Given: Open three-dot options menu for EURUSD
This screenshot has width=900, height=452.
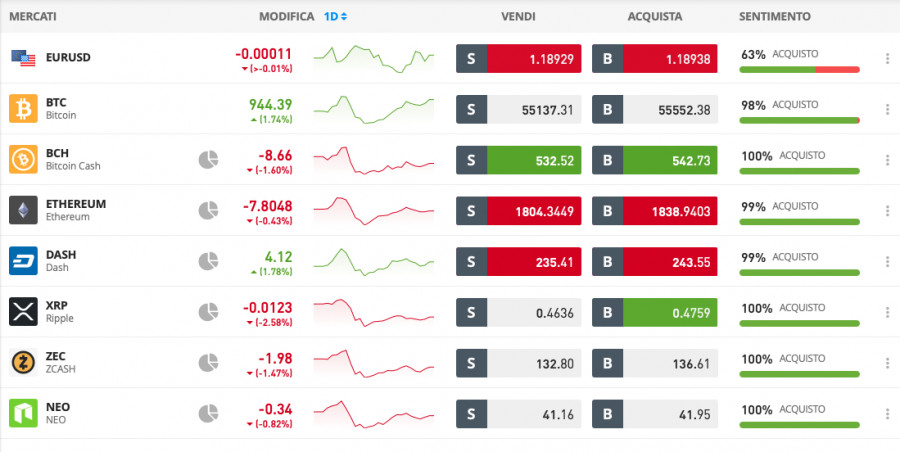Looking at the screenshot, I should (x=887, y=59).
